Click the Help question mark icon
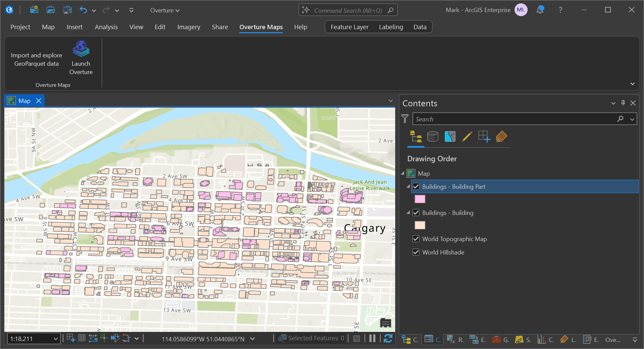Screen dimensions: 644x349 560,10
